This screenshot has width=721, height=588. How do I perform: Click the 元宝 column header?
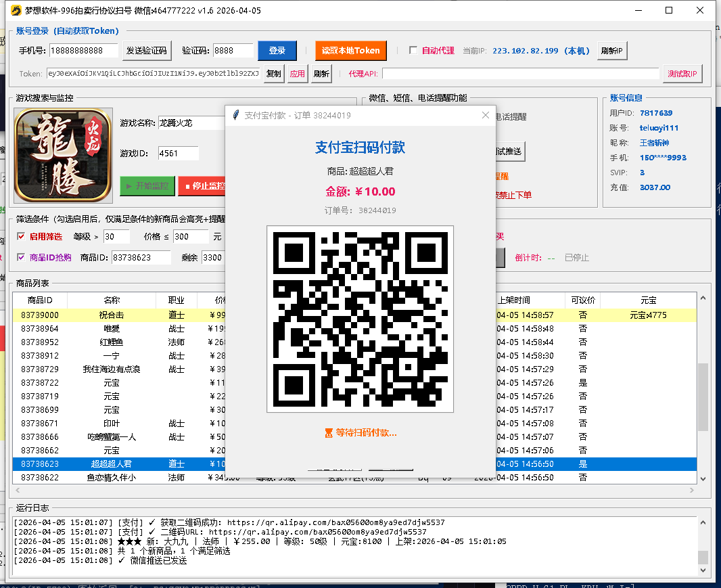[x=648, y=300]
